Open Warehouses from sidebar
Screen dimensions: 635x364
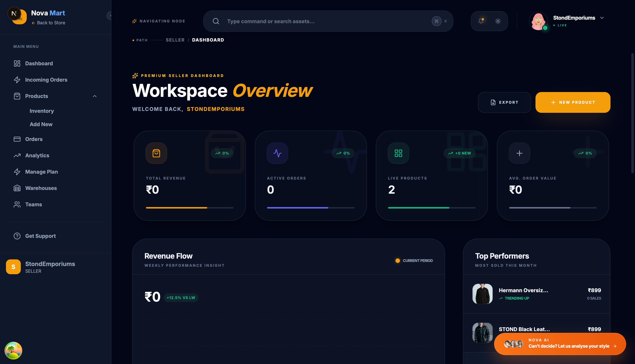point(41,188)
